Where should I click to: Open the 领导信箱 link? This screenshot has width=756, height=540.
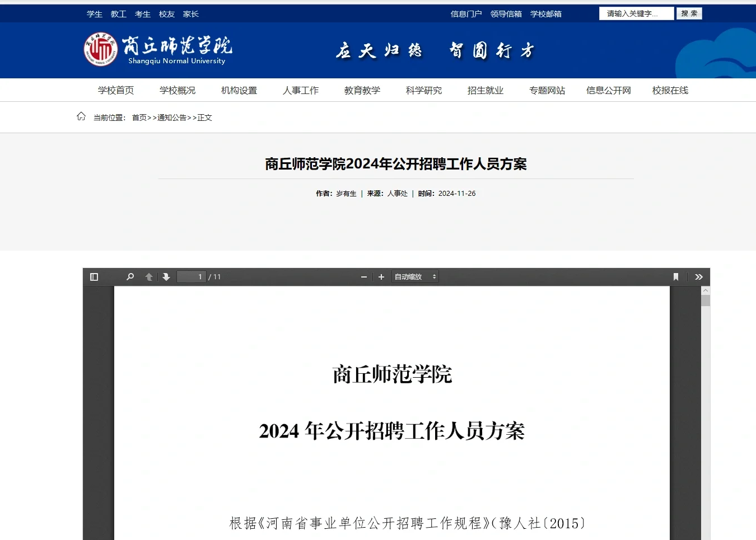click(506, 14)
